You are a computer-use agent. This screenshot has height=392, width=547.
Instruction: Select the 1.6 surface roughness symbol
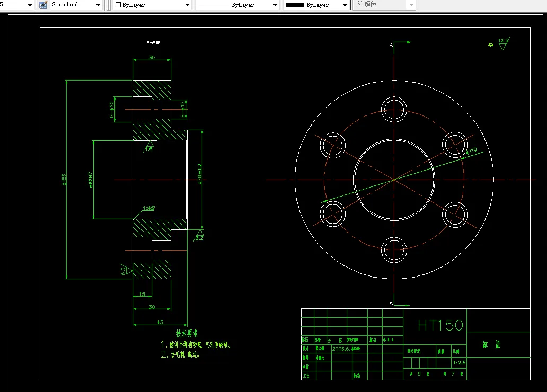coord(149,147)
